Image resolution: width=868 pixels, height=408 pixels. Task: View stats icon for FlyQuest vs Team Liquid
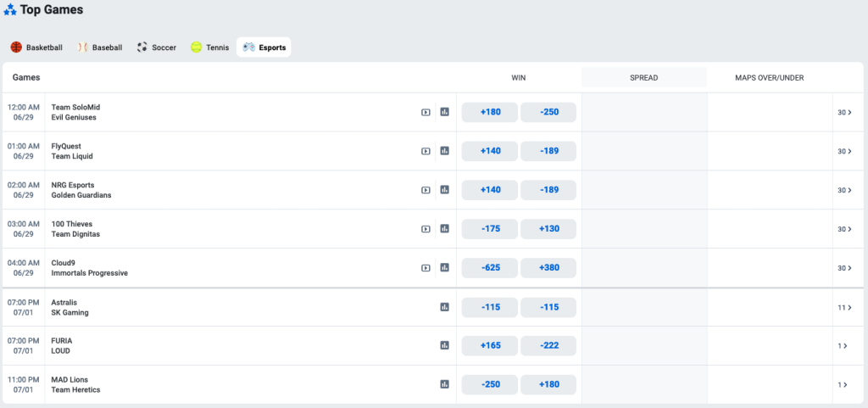click(444, 151)
